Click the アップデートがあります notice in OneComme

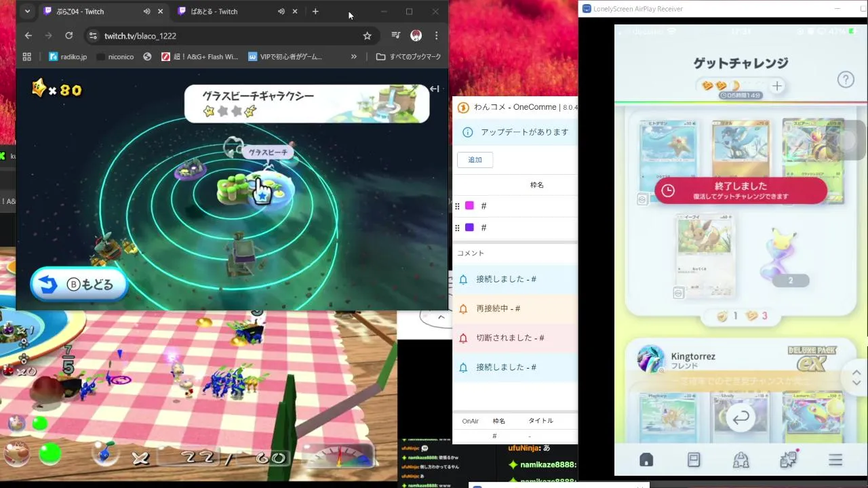[x=515, y=132]
